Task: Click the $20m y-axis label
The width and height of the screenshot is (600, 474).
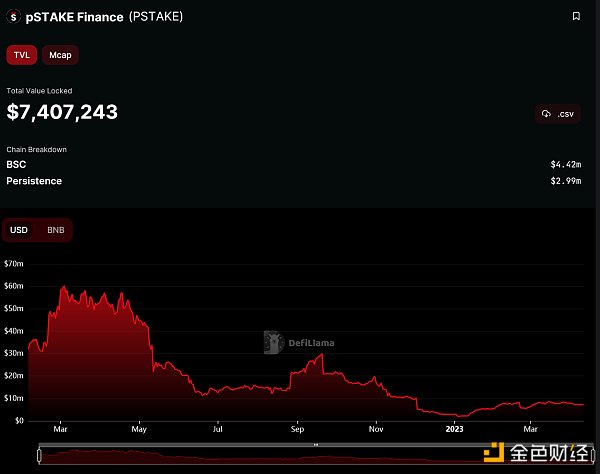Action: pyautogui.click(x=14, y=376)
